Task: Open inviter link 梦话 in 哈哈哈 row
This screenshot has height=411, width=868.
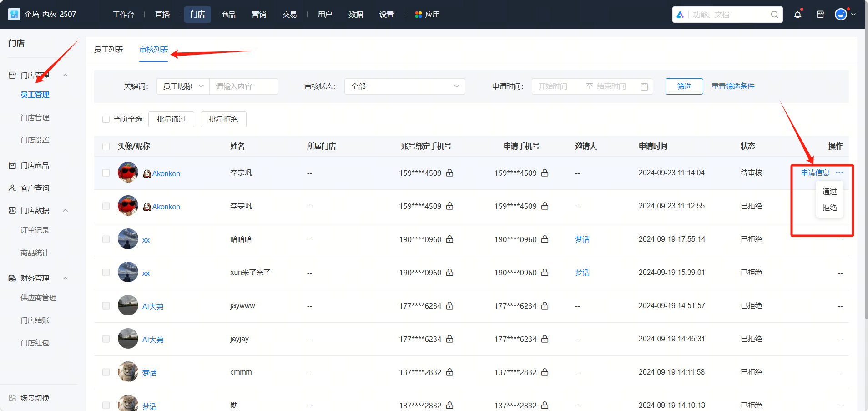Action: [582, 239]
